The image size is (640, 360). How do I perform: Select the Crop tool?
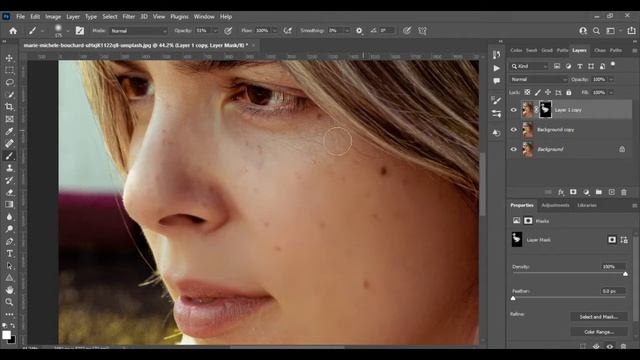(x=9, y=107)
